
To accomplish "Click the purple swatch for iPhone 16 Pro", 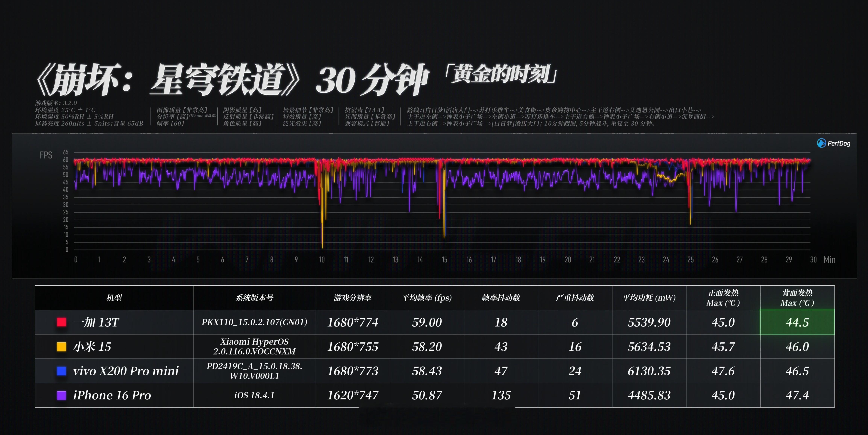I will (x=61, y=395).
